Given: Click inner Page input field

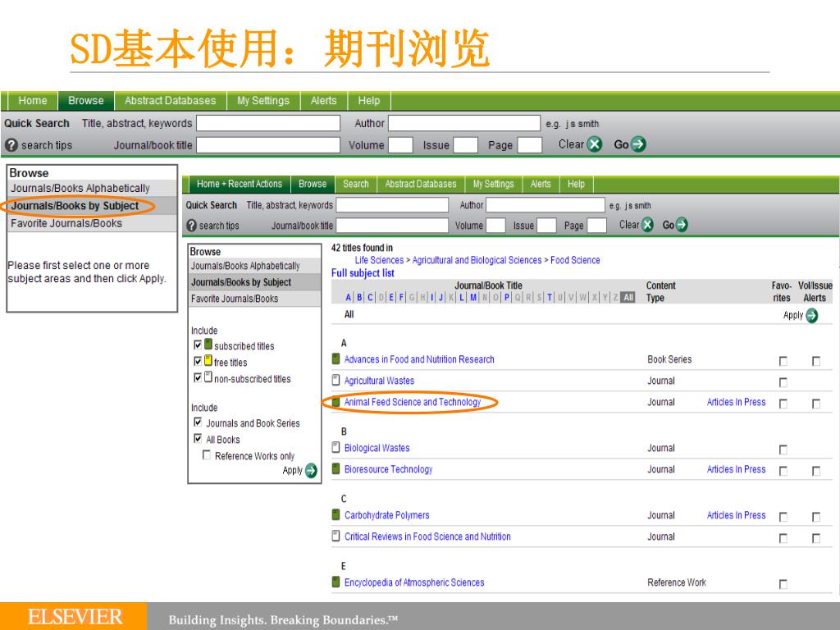Looking at the screenshot, I should click(597, 226).
